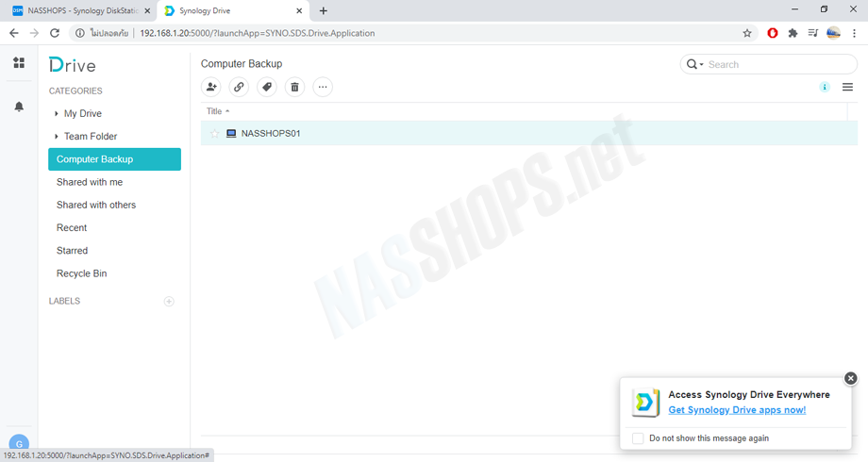Open the Recycle Bin
Screen dimensions: 868x462
coord(81,273)
